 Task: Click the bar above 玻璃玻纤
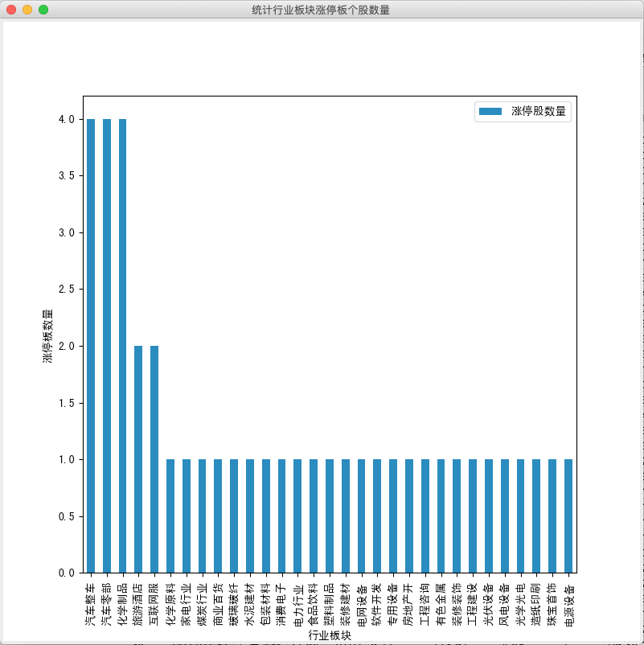(234, 516)
